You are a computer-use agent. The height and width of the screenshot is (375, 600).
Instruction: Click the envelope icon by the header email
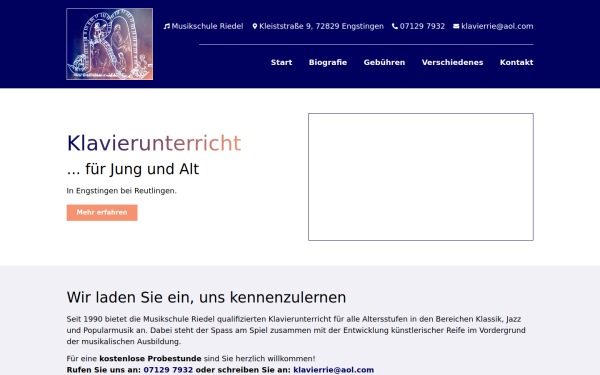coord(456,26)
